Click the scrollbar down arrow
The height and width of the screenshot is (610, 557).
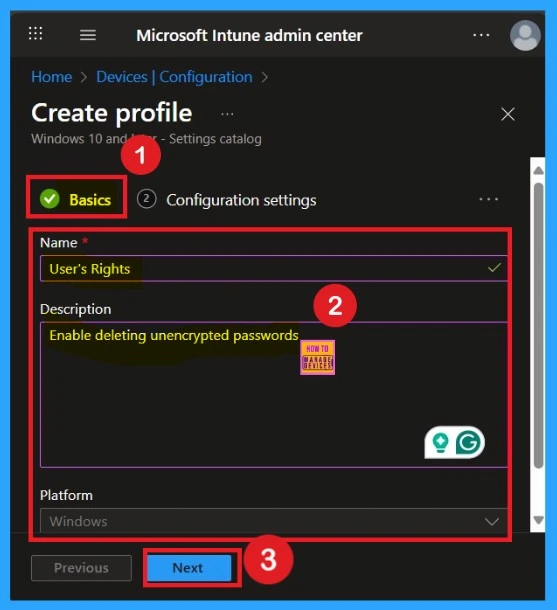[538, 520]
